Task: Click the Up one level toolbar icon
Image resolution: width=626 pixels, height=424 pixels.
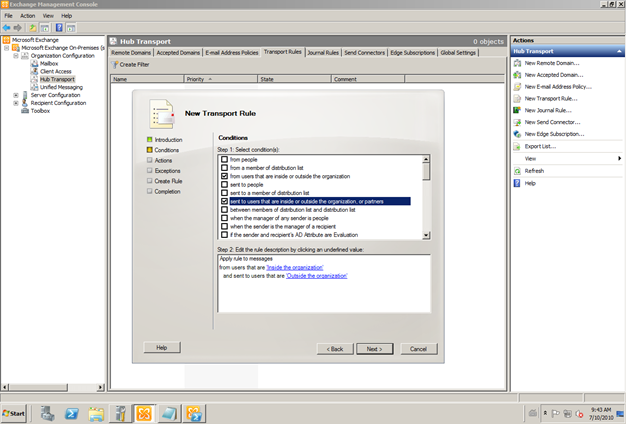Action: tap(32, 28)
